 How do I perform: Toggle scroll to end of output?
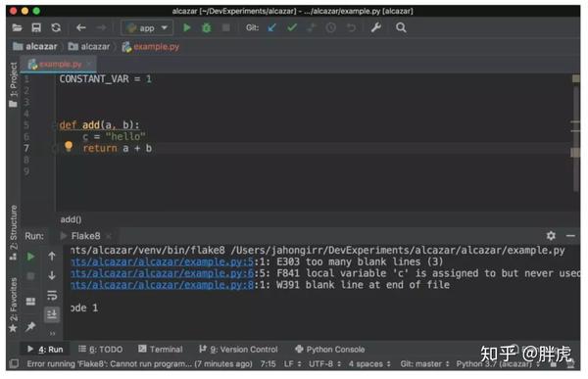point(52,314)
